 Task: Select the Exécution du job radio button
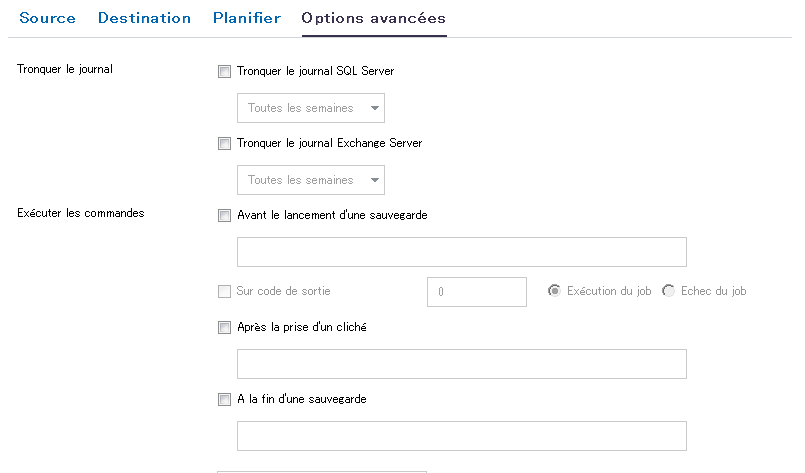point(554,291)
